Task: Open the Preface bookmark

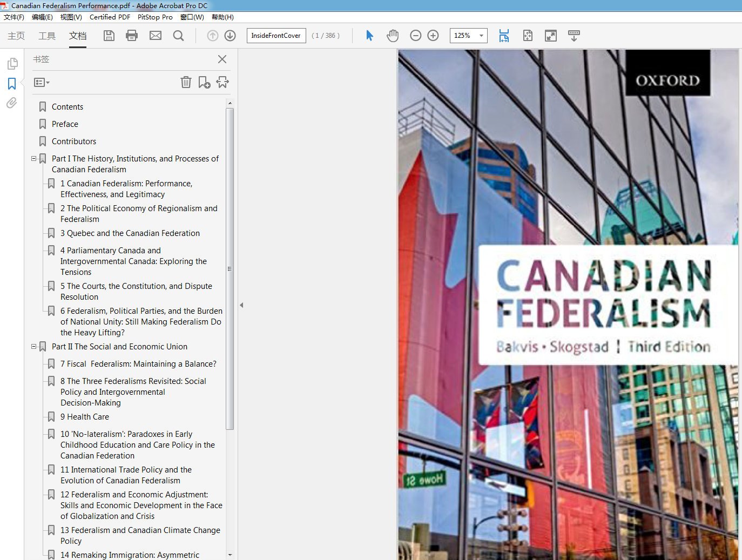Action: click(x=65, y=124)
